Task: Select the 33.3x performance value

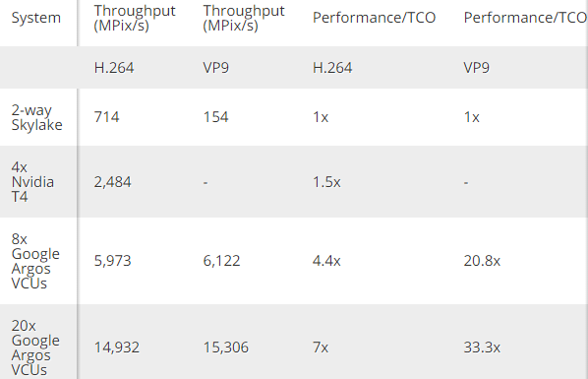Action: pos(482,347)
